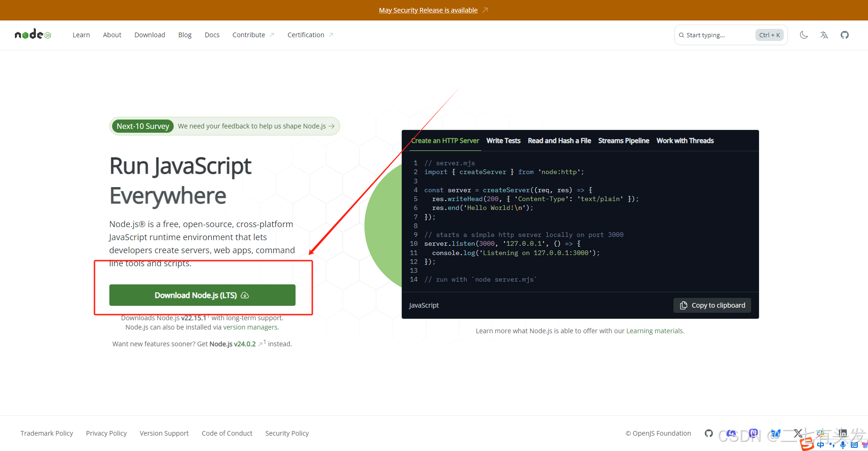Click the download cloud icon on LTS button

245,295
